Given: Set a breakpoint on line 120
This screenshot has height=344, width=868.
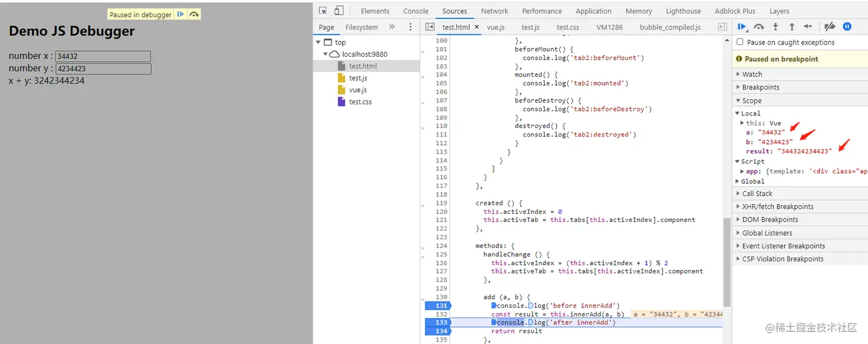Looking at the screenshot, I should point(441,212).
